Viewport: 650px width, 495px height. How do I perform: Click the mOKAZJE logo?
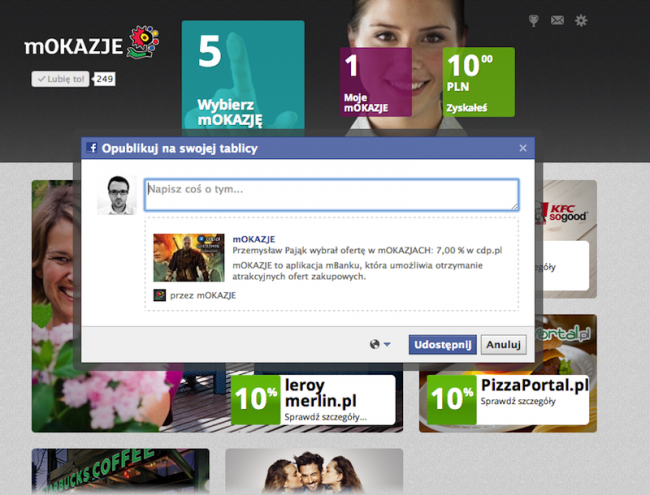[92, 43]
